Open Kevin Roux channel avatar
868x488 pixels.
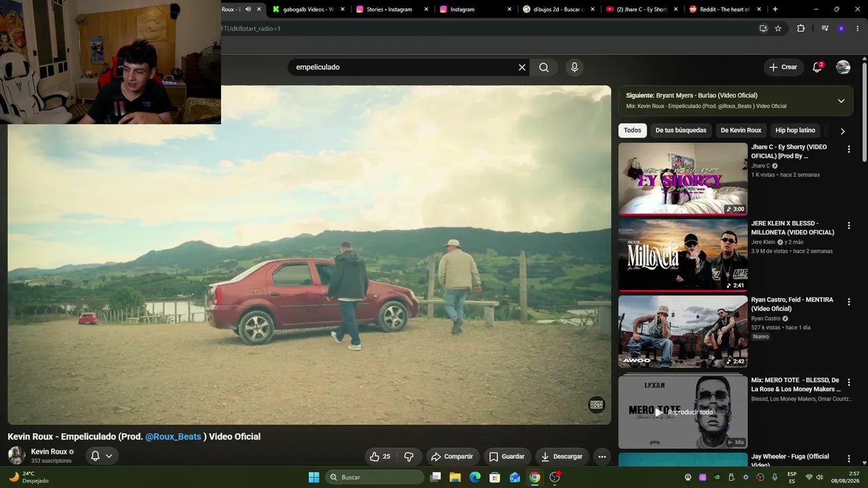tap(17, 455)
